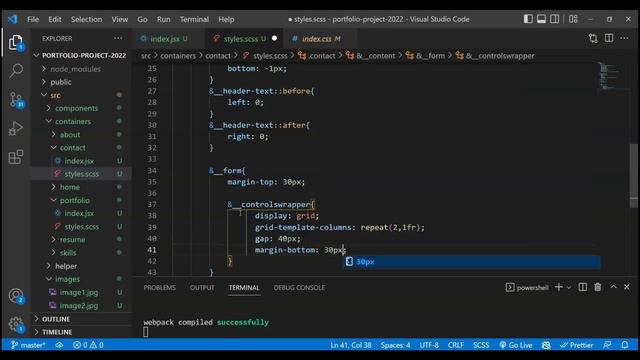Collapse the PORTFOLIO-PROJECT-2022 root folder
The height and width of the screenshot is (360, 640).
click(x=82, y=56)
